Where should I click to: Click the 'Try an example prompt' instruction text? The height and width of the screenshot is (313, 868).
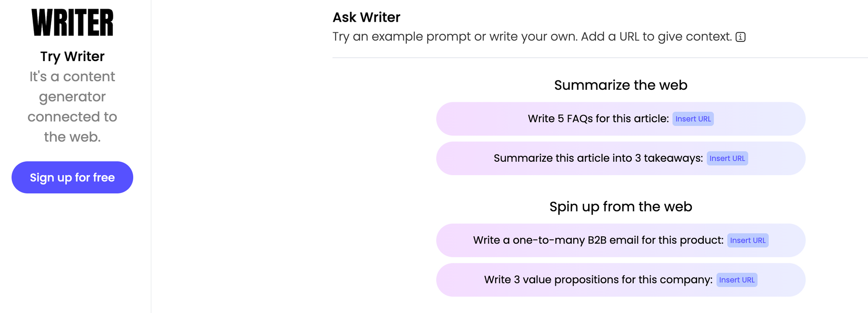tap(532, 37)
